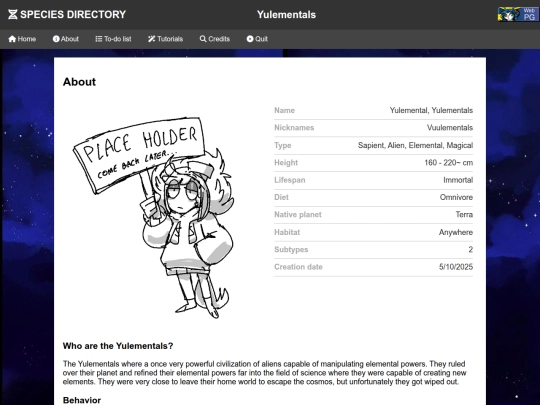Click the height value "160 - 220~ cm"
The height and width of the screenshot is (405, 540).
pyautogui.click(x=448, y=163)
